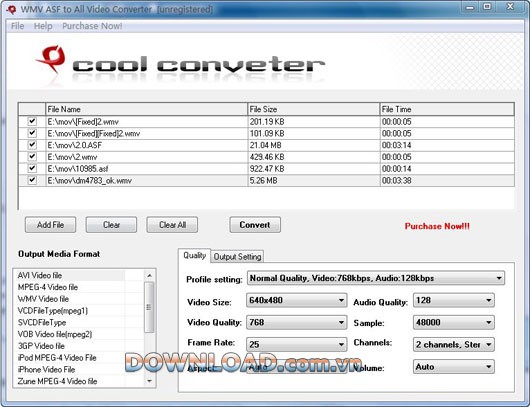530x407 pixels.
Task: Uncheck the [Fixed][Fixed]2.wmv row checkbox
Action: (32, 133)
